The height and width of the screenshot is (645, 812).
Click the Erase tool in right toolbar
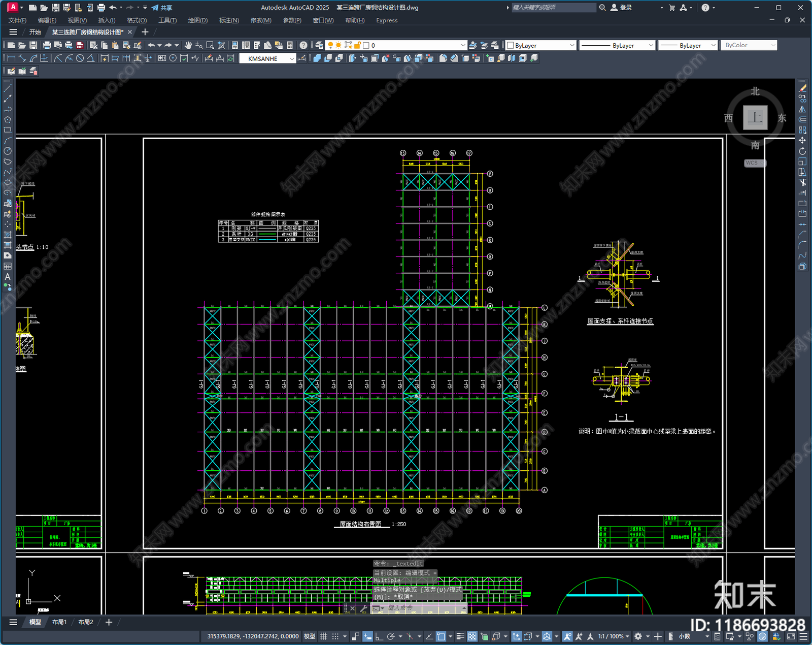tap(802, 88)
